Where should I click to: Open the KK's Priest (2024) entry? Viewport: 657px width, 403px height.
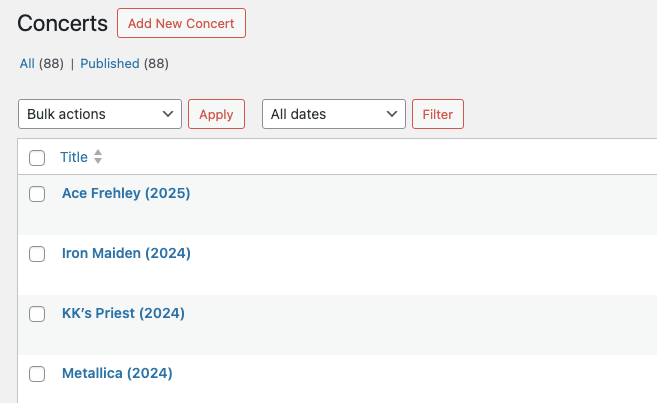pos(123,313)
